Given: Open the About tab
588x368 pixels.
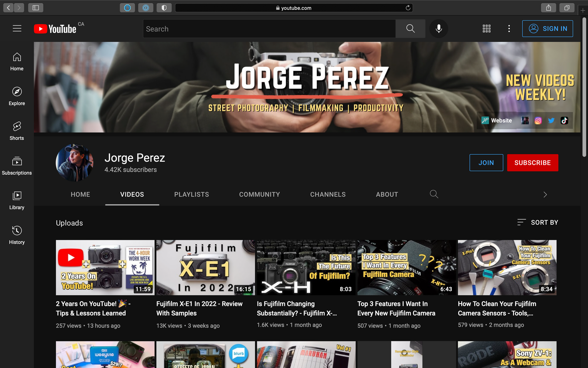Looking at the screenshot, I should pyautogui.click(x=387, y=194).
